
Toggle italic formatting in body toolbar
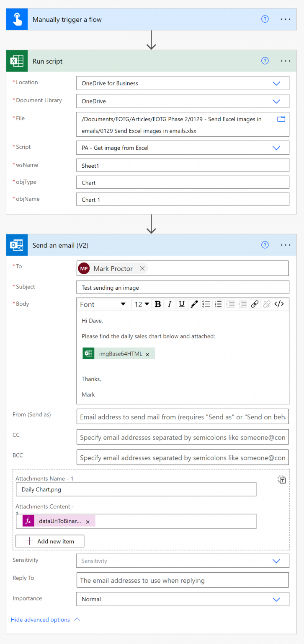170,304
